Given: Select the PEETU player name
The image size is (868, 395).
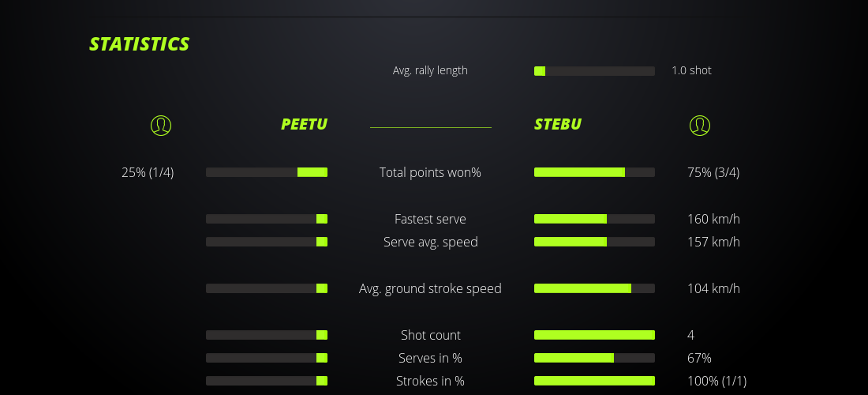Looking at the screenshot, I should (304, 124).
